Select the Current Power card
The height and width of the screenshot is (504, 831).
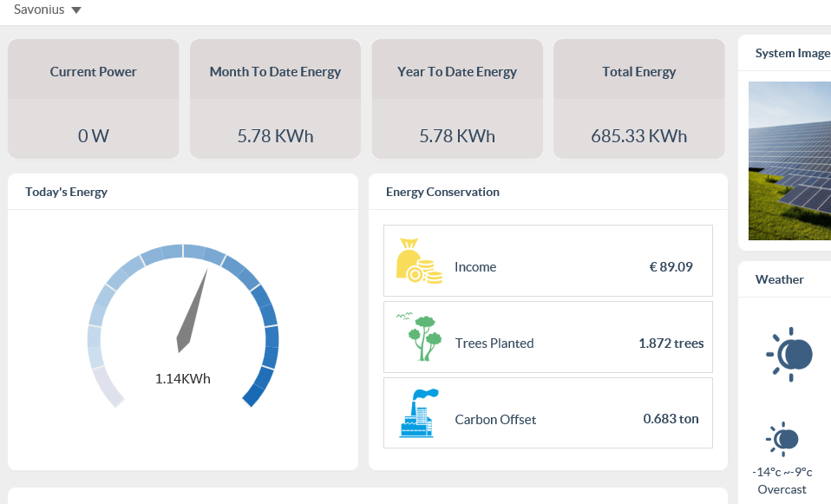point(94,99)
